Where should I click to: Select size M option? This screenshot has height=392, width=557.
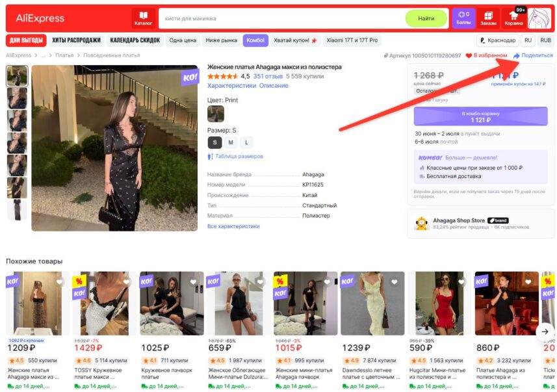click(x=231, y=142)
